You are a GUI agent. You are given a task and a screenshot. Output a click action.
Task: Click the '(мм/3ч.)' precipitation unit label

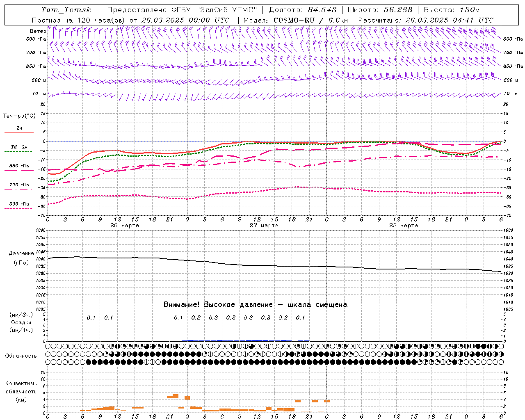click(x=21, y=315)
